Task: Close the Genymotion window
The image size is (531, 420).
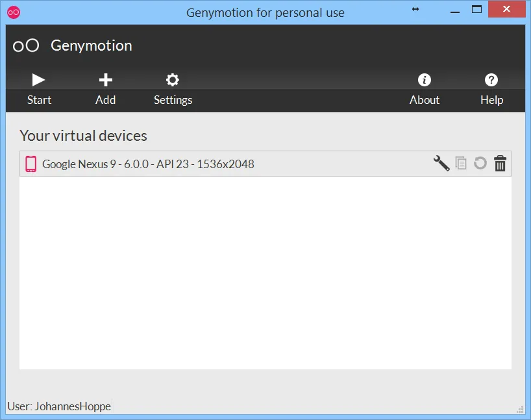Action: click(x=506, y=9)
